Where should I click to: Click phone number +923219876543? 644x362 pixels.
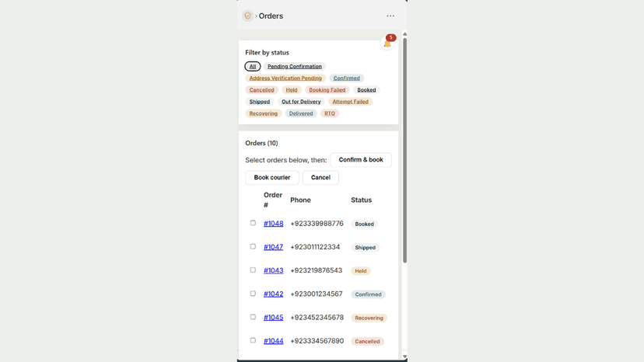(x=317, y=270)
